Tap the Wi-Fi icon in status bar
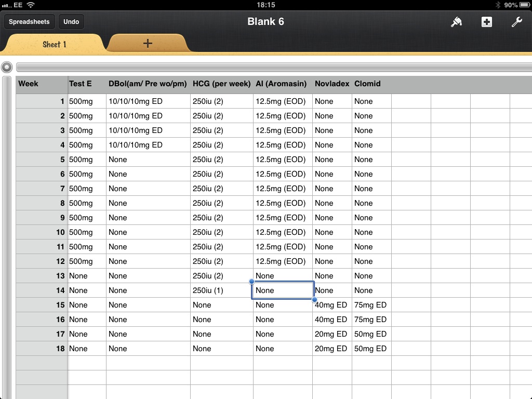This screenshot has height=399, width=532. 31,5
